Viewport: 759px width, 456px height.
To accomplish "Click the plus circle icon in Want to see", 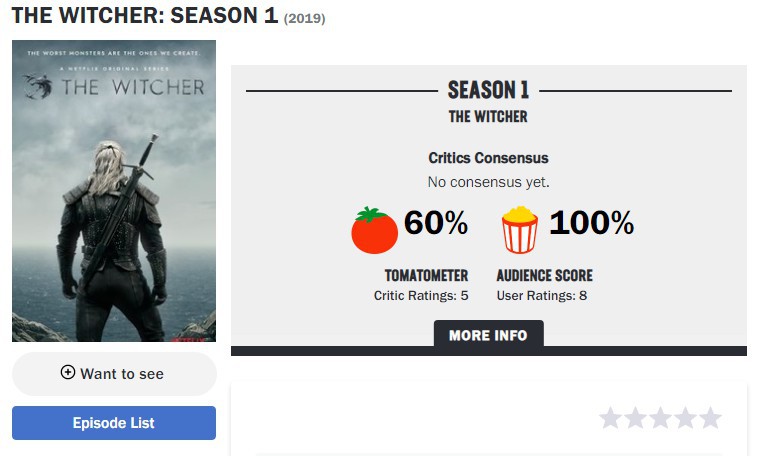I will 68,372.
